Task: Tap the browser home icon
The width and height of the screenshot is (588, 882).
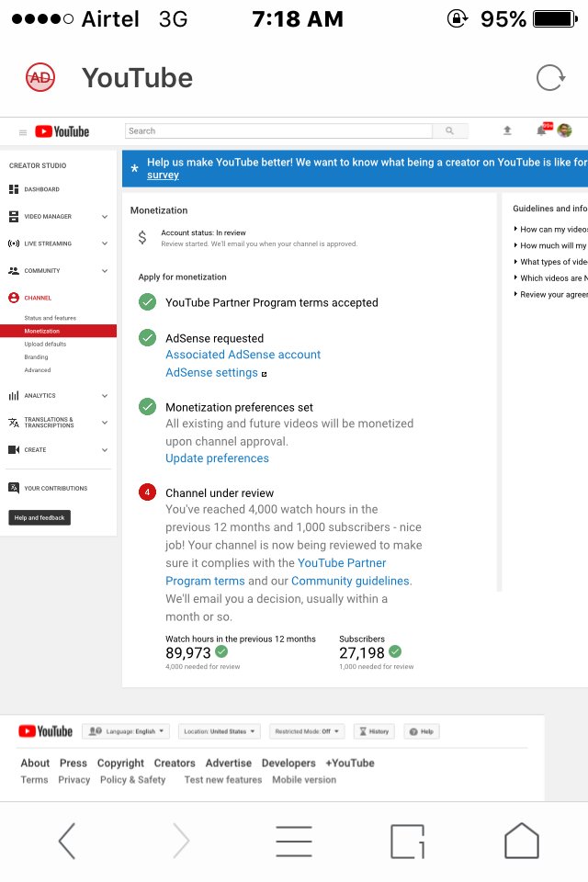Action: [x=522, y=841]
